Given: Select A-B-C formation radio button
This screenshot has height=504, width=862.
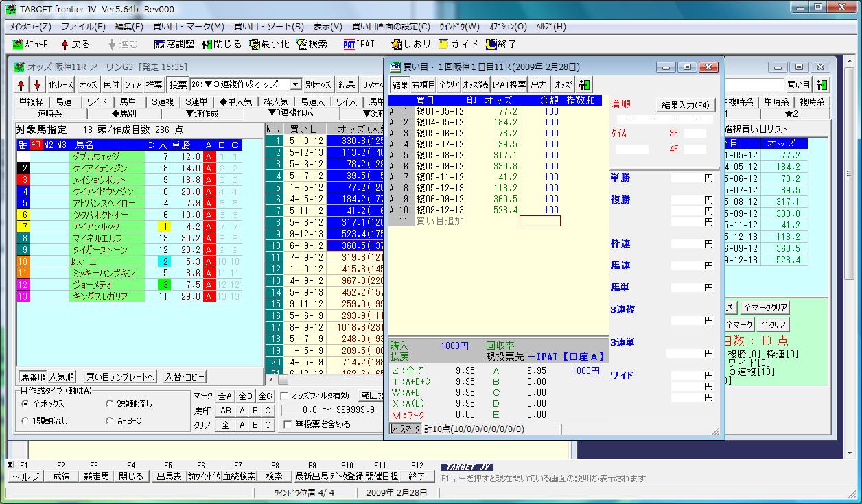Looking at the screenshot, I should [x=124, y=420].
